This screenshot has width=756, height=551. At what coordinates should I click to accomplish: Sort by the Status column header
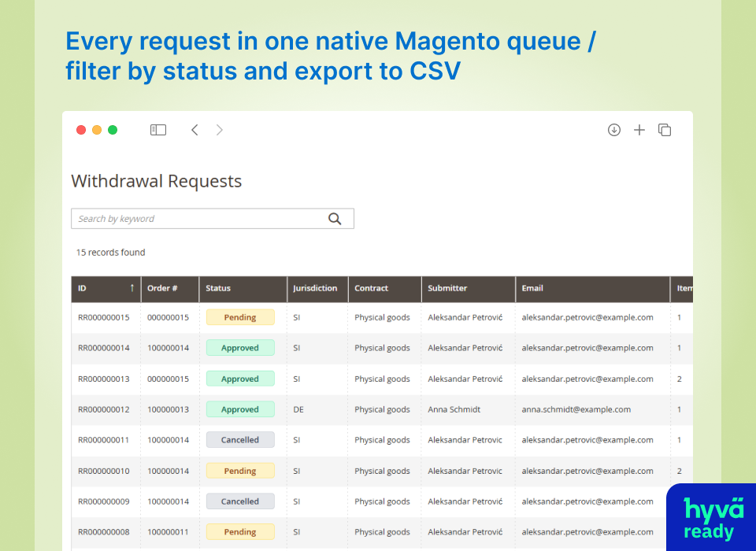(x=243, y=288)
